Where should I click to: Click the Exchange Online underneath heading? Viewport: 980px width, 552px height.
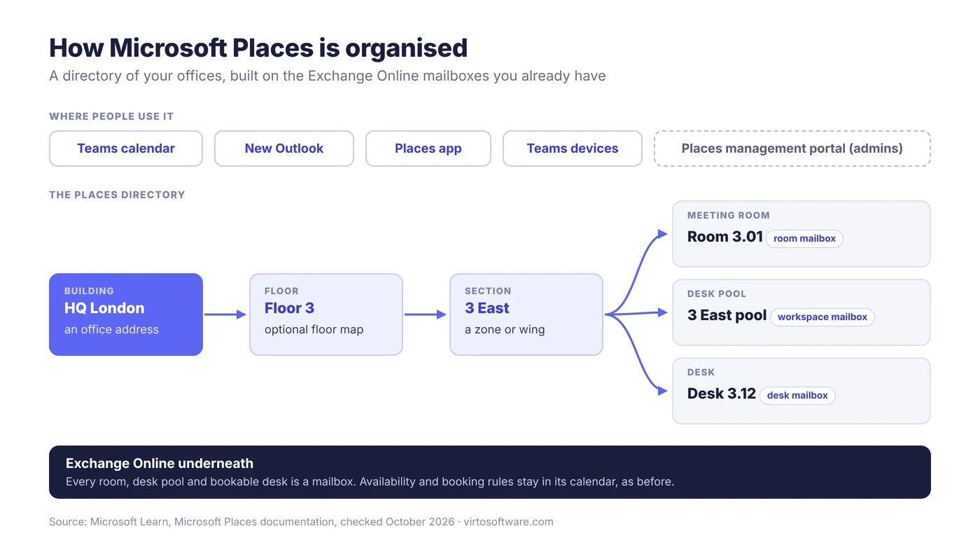[x=160, y=463]
